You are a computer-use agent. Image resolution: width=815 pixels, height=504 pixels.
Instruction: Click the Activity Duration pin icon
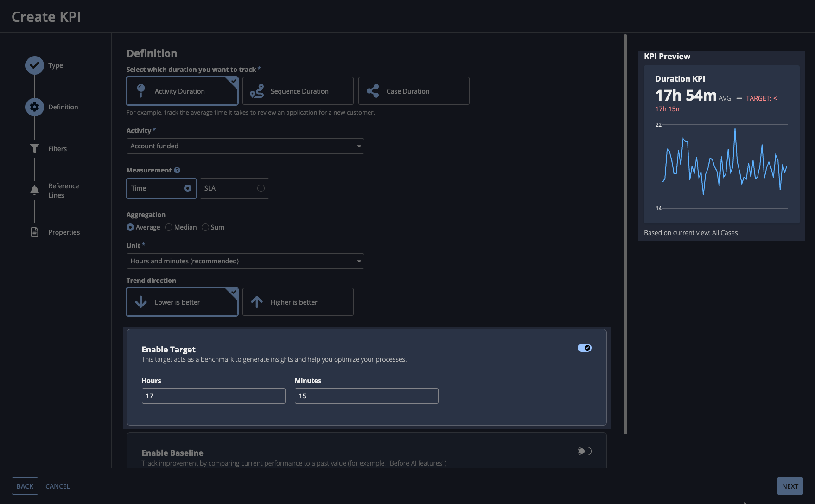(x=141, y=91)
